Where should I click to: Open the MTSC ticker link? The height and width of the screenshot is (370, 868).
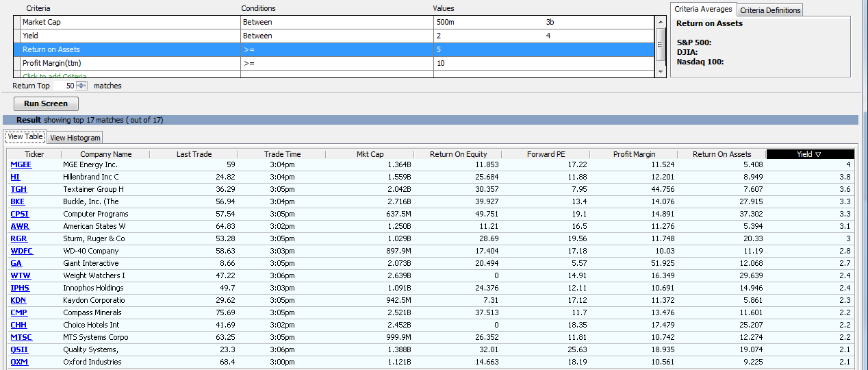click(21, 337)
